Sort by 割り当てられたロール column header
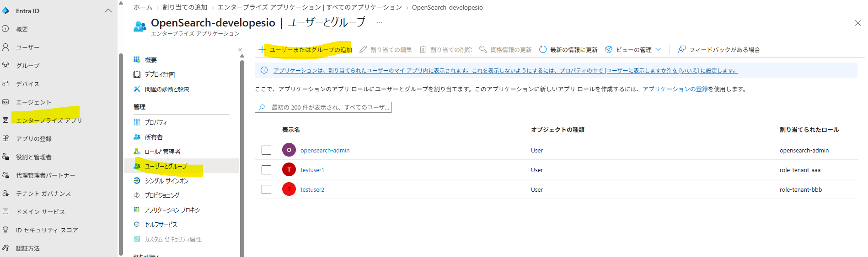The height and width of the screenshot is (257, 868). (x=809, y=130)
